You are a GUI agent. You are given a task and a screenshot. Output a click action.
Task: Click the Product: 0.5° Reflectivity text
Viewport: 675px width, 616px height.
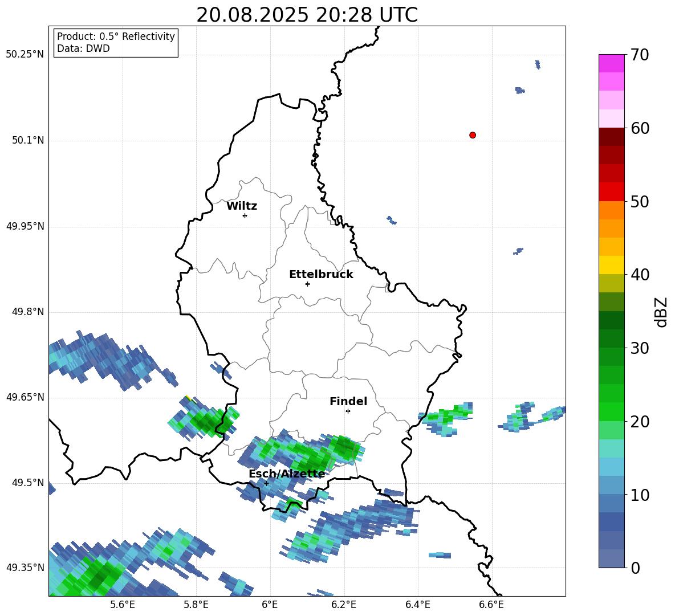click(x=116, y=36)
